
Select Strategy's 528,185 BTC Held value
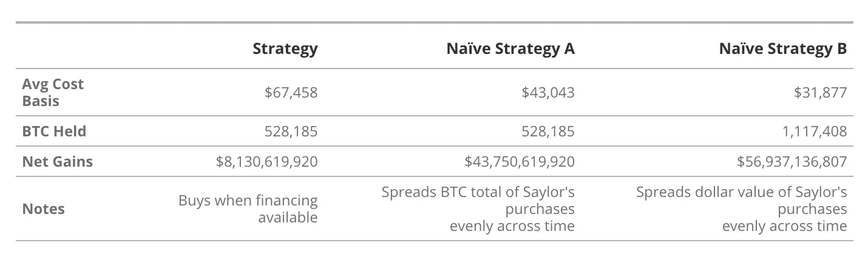coord(290,131)
